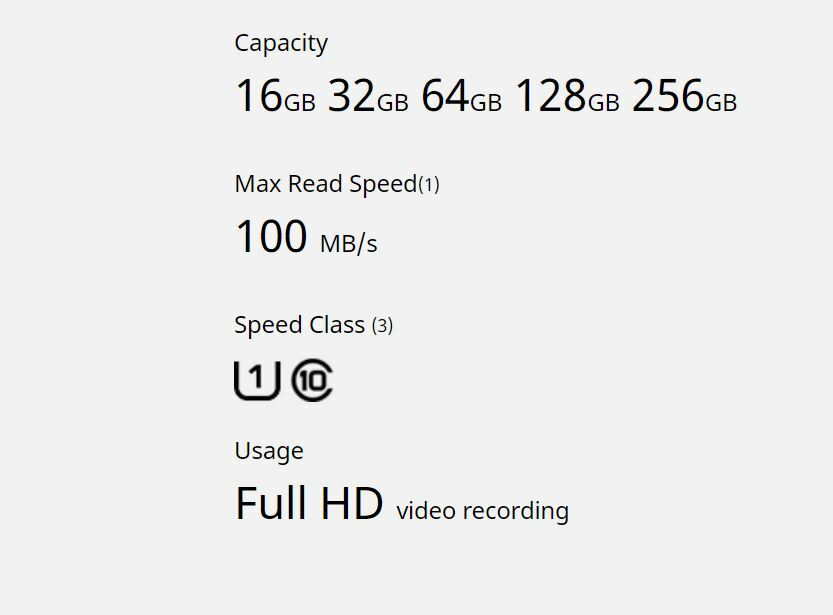
Task: Click the GB unit after 128
Action: click(x=604, y=102)
